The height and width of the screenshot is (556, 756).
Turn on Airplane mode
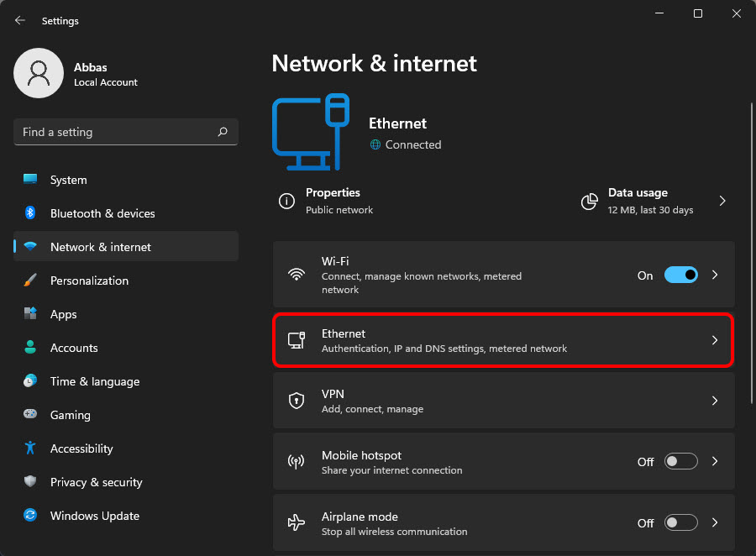click(680, 522)
